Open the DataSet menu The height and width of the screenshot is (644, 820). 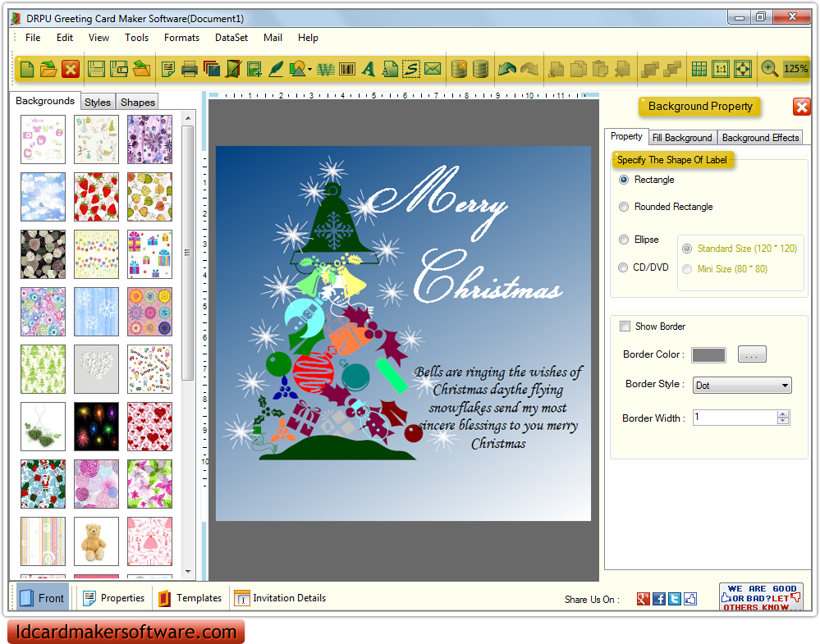(x=231, y=38)
